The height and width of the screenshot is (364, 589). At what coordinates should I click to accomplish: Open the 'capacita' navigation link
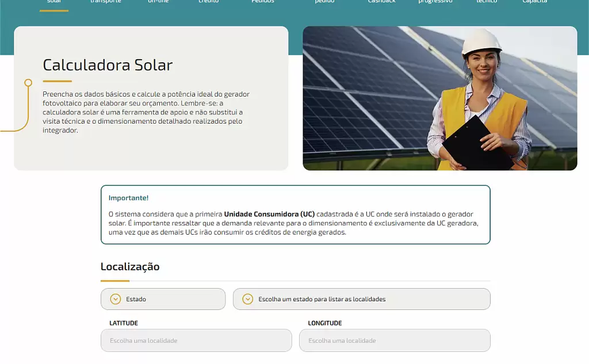(x=534, y=2)
